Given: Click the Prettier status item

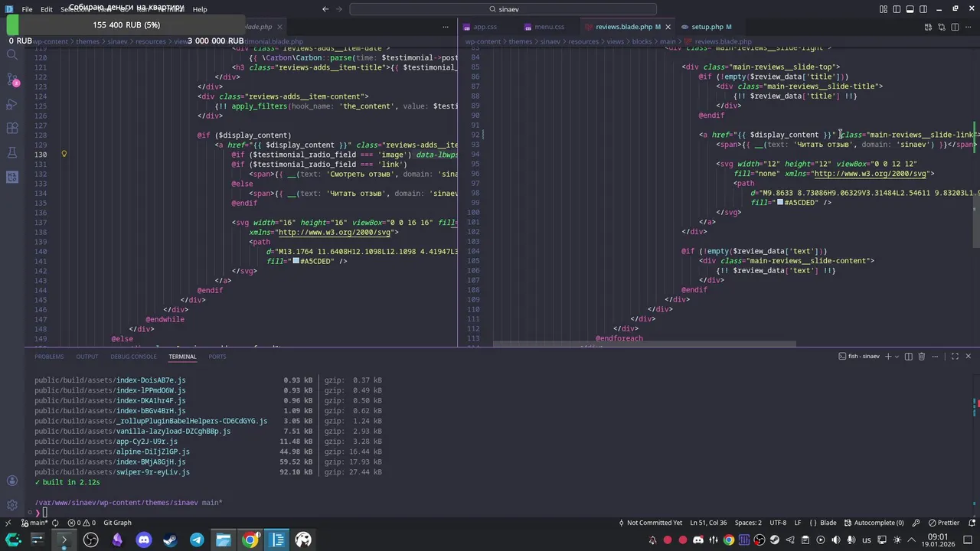Looking at the screenshot, I should [x=943, y=523].
